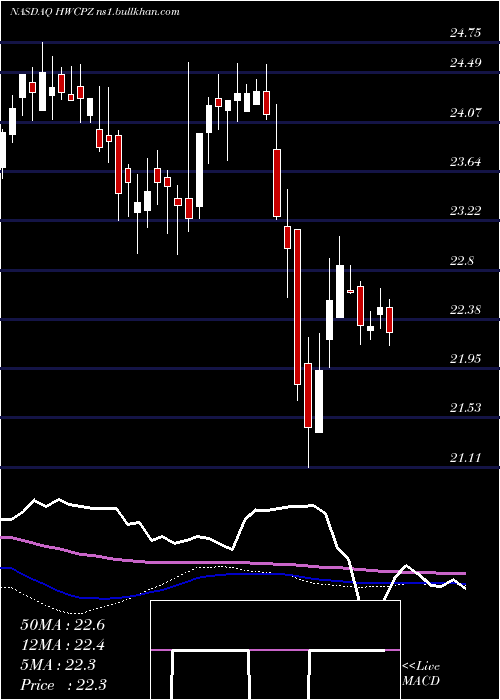
Task: Select the 22.8 price axis label
Action: pos(462,260)
